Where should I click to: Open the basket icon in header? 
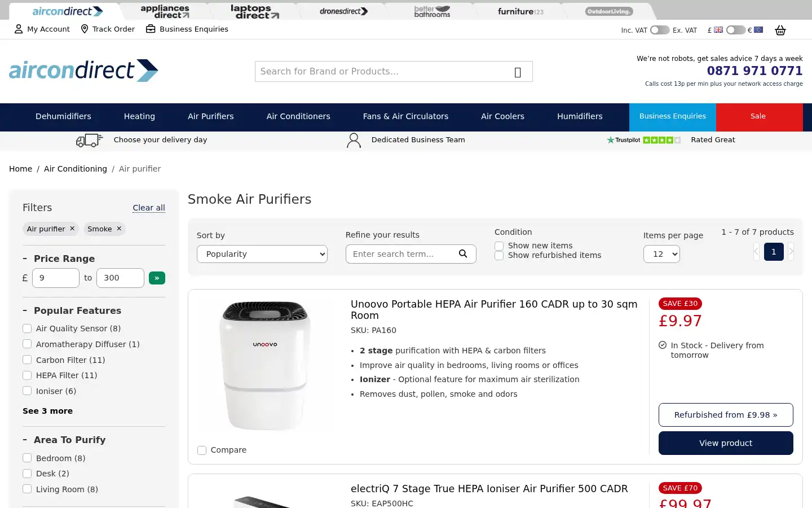pyautogui.click(x=780, y=30)
